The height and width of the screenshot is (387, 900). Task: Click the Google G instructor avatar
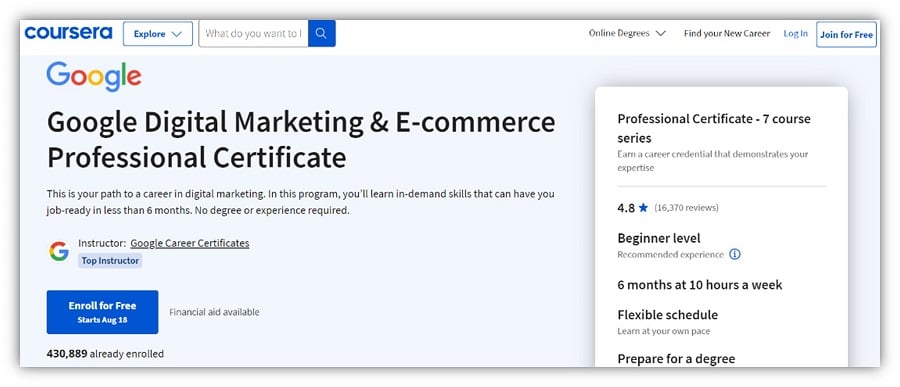(59, 251)
